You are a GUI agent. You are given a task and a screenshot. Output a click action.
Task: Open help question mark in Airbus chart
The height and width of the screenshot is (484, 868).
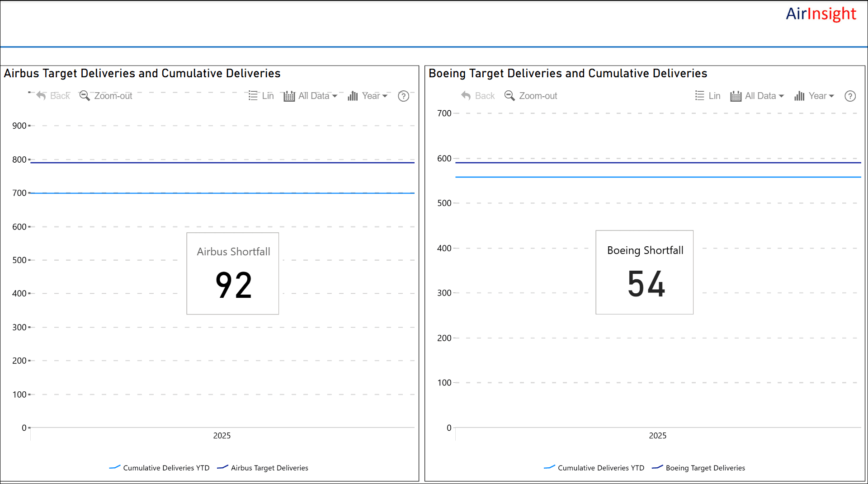click(403, 96)
